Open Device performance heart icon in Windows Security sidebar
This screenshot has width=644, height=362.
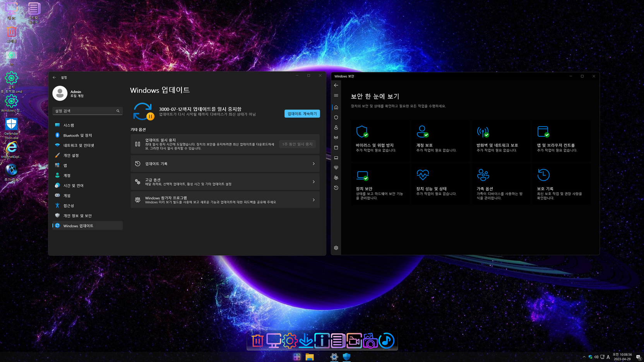tap(336, 168)
